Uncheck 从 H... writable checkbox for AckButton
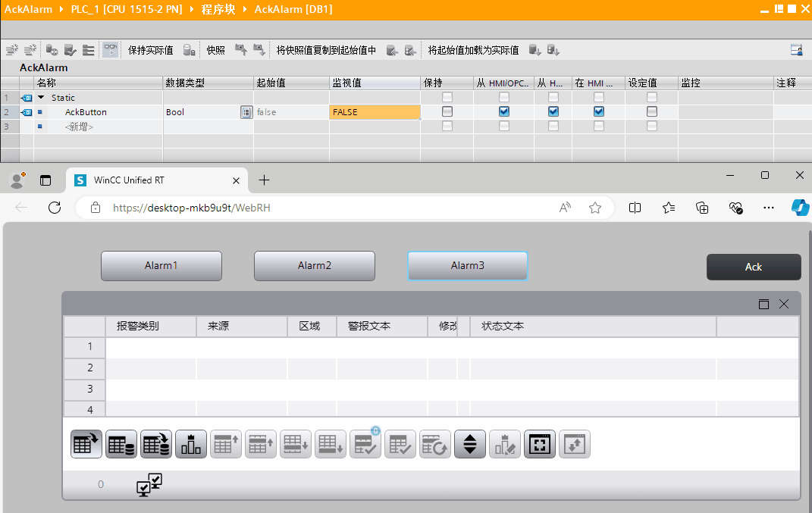 (x=553, y=112)
